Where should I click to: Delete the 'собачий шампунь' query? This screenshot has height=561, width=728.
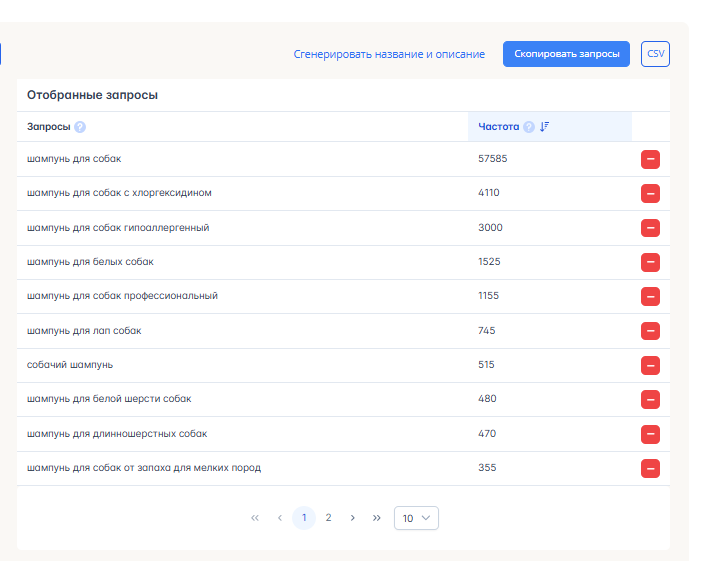(x=650, y=365)
